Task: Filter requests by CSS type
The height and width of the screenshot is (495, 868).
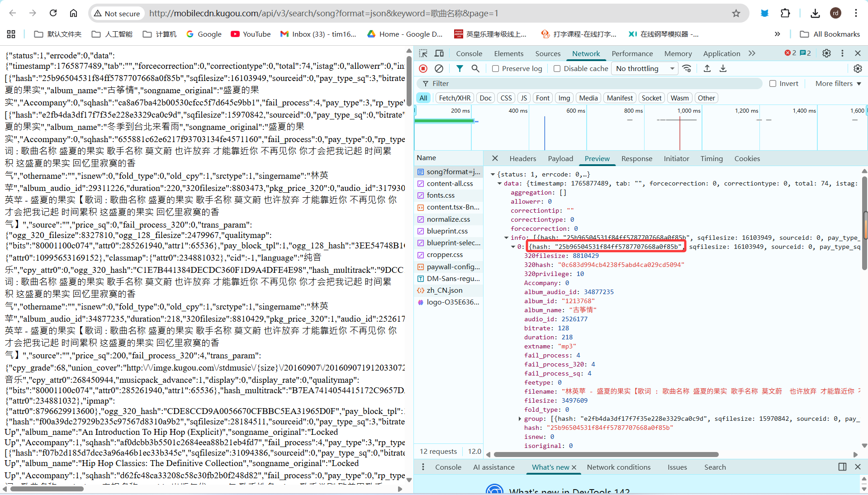Action: (x=506, y=98)
